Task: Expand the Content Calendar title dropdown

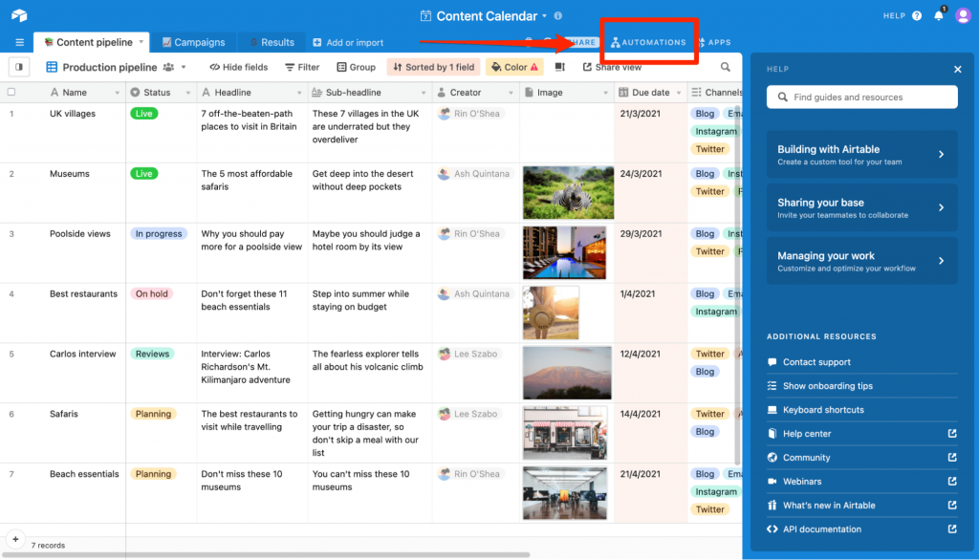Action: click(544, 16)
